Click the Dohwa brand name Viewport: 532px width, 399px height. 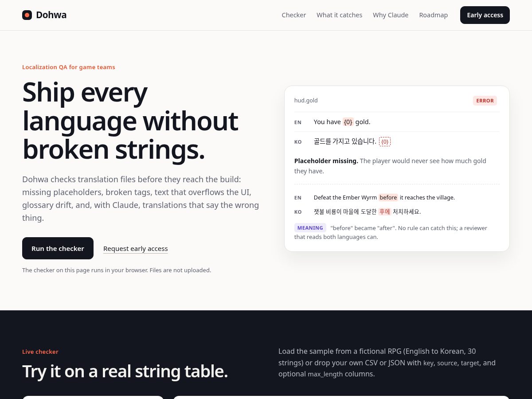(x=51, y=15)
